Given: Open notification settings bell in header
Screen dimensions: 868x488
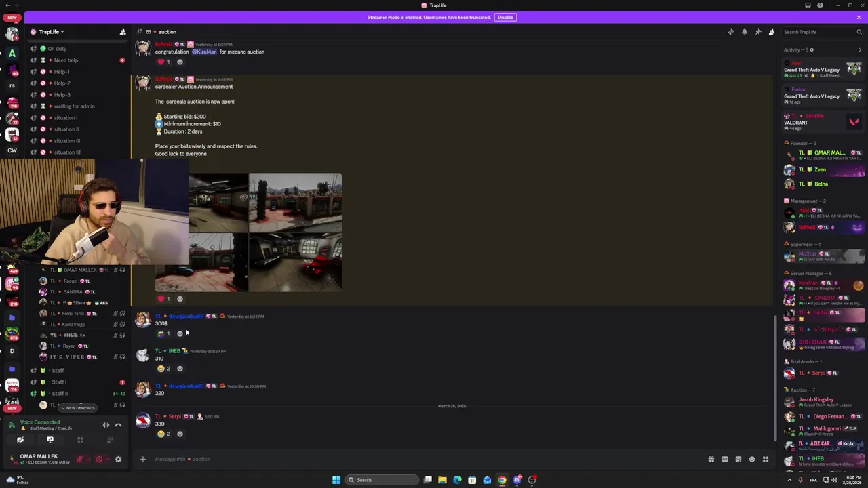Looking at the screenshot, I should pyautogui.click(x=744, y=32).
